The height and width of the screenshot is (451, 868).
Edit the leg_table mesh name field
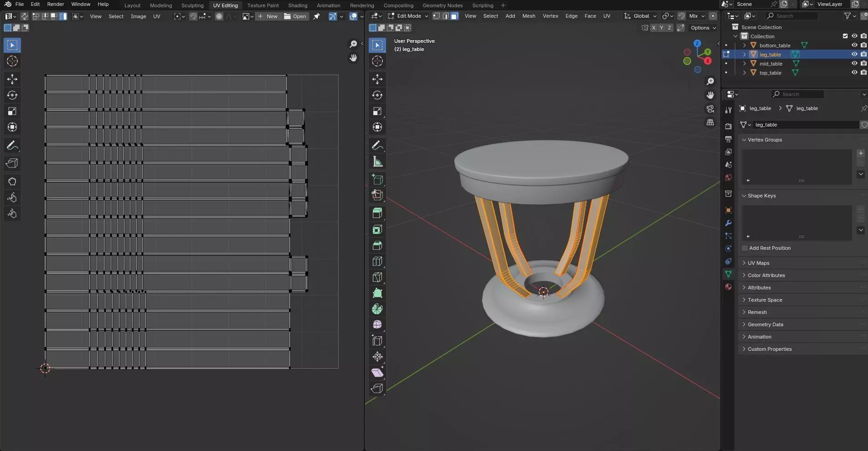coord(805,125)
